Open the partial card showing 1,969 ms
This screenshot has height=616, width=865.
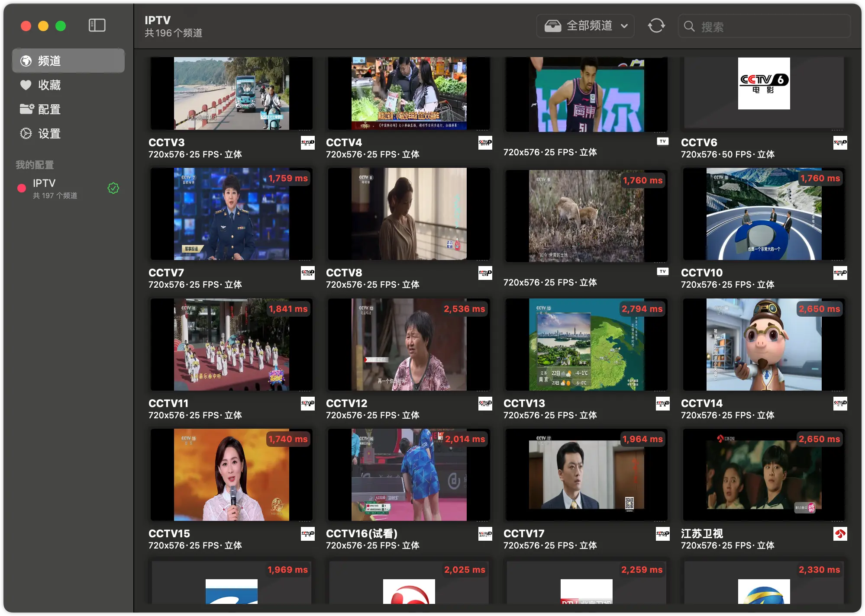click(232, 582)
